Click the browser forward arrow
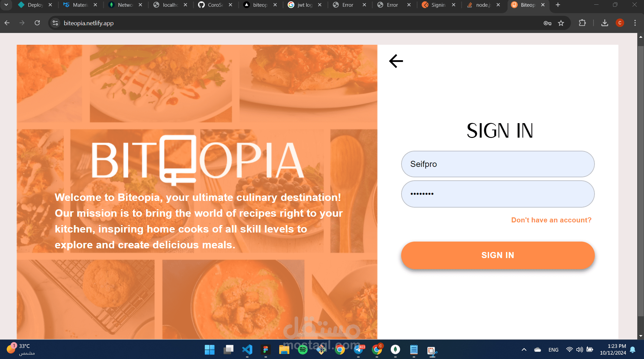The height and width of the screenshot is (359, 644). 22,23
